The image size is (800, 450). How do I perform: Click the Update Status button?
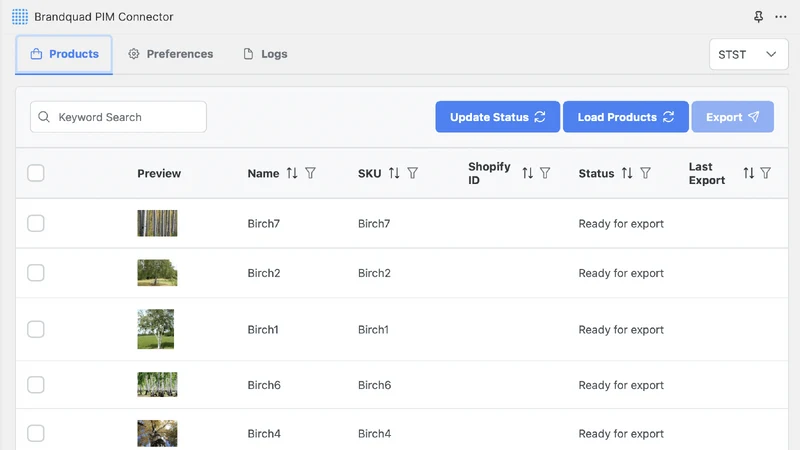(497, 117)
